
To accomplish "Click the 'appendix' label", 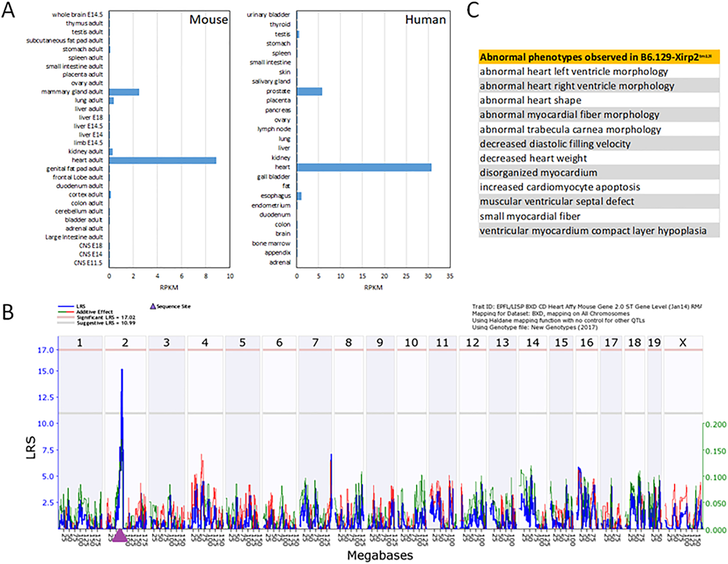I will (278, 252).
